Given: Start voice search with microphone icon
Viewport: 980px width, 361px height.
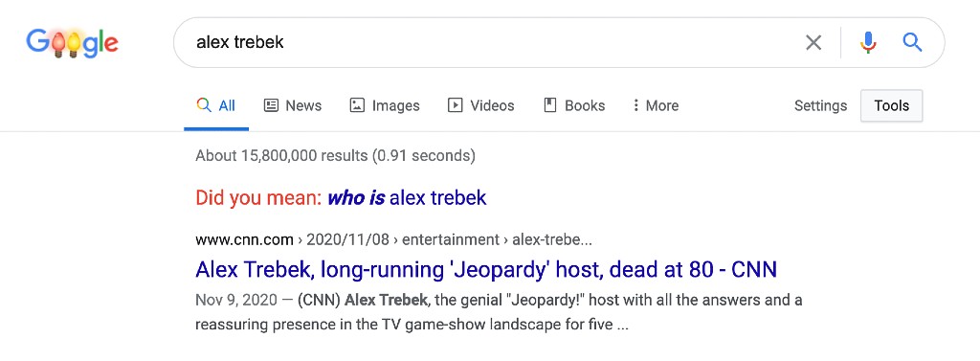Looking at the screenshot, I should click(x=867, y=42).
